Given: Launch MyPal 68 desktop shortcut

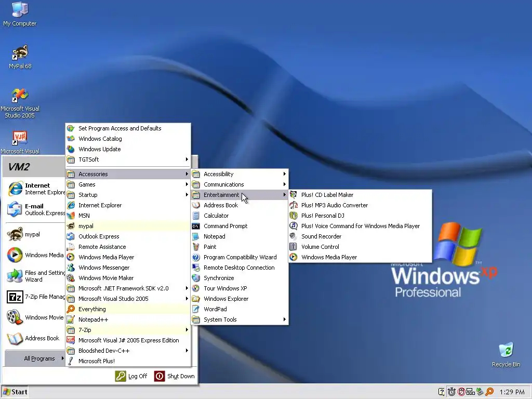Looking at the screenshot, I should 20,56.
